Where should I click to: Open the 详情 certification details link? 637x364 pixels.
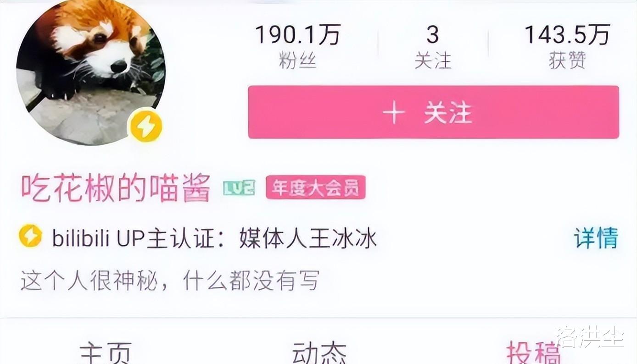click(x=596, y=238)
